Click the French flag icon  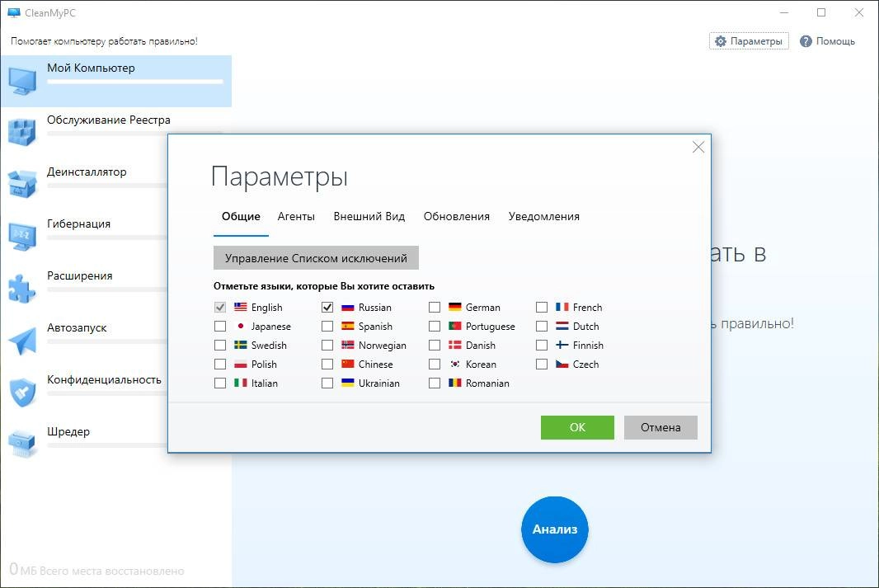[562, 307]
